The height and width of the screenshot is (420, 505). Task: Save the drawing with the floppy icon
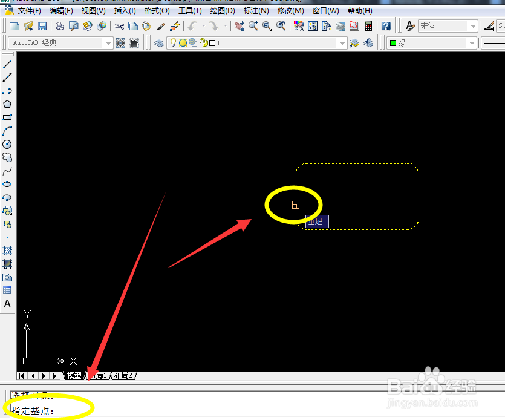pos(42,26)
